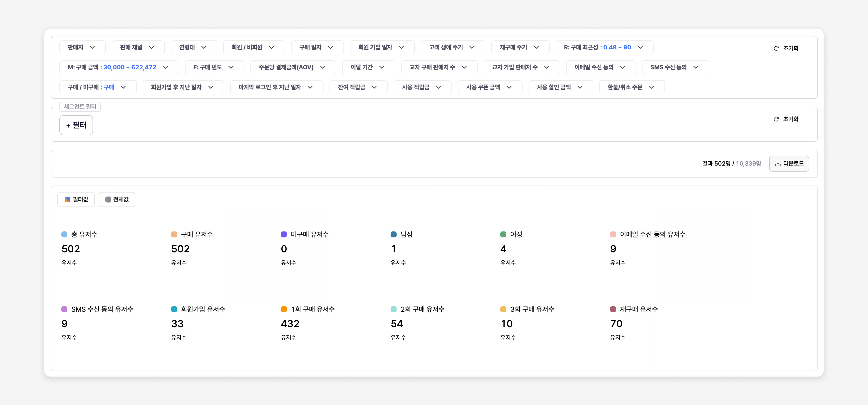Image resolution: width=868 pixels, height=405 pixels.
Task: Open 교차 구매 판매처 수 dropdown
Action: pos(439,67)
